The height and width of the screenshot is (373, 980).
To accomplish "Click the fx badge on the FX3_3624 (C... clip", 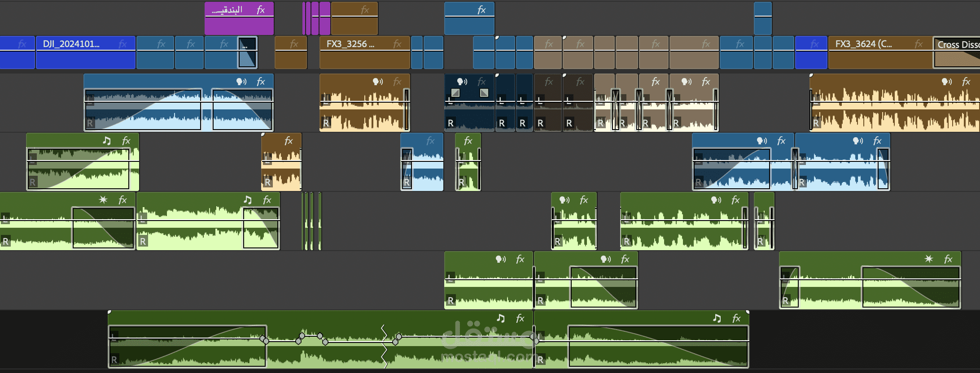I will pyautogui.click(x=919, y=44).
